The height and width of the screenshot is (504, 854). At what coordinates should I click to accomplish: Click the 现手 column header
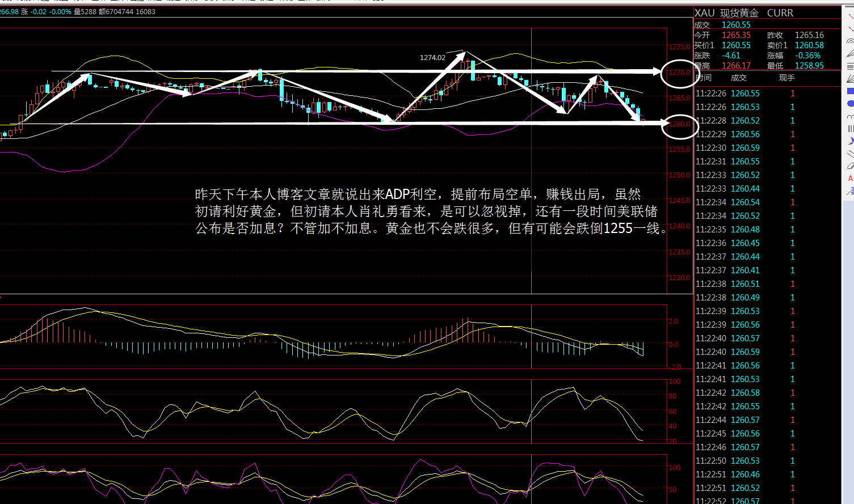pos(786,78)
